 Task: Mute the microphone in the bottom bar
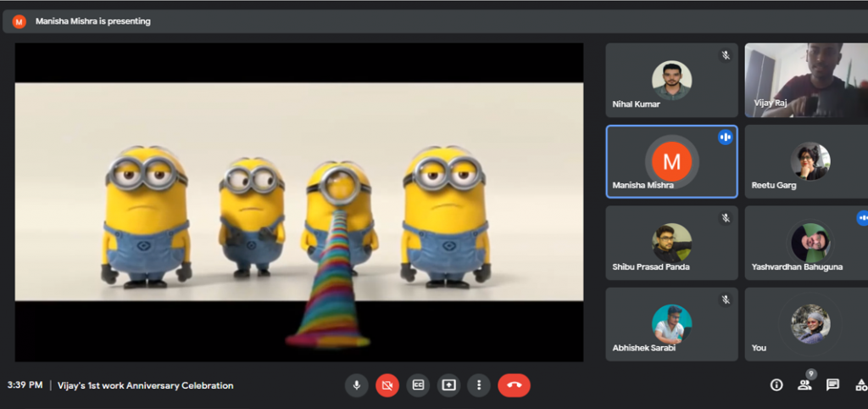tap(356, 385)
